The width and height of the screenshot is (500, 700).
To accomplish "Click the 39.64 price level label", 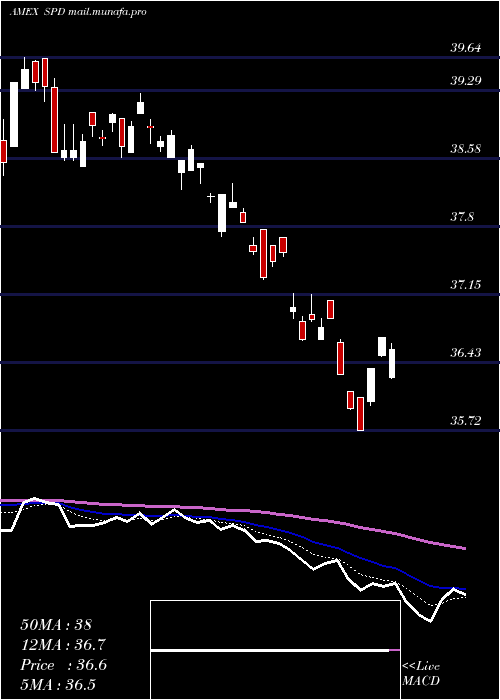I will point(466,47).
